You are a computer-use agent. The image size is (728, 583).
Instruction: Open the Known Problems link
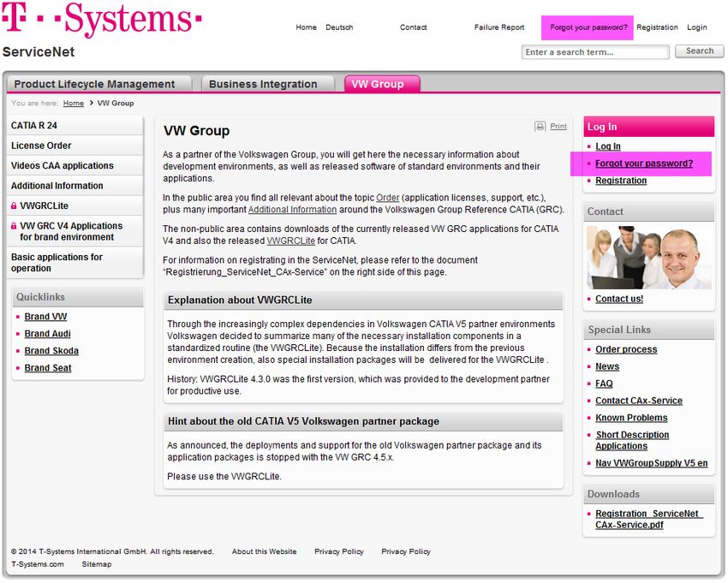pos(631,419)
